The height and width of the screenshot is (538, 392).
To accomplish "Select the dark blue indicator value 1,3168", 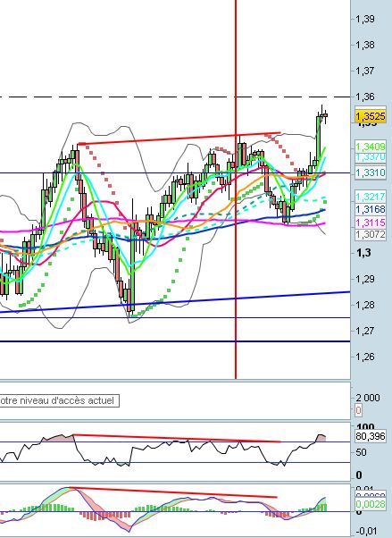I will pos(371,209).
